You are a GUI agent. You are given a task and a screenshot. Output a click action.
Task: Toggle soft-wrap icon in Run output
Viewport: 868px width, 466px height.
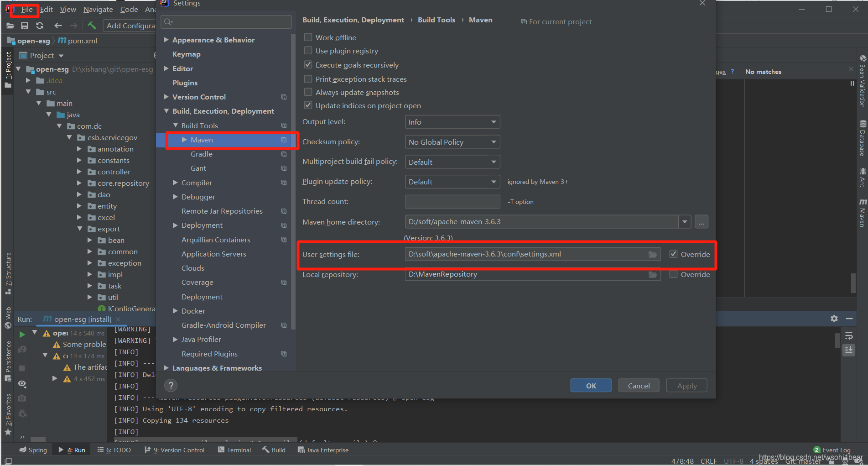849,336
